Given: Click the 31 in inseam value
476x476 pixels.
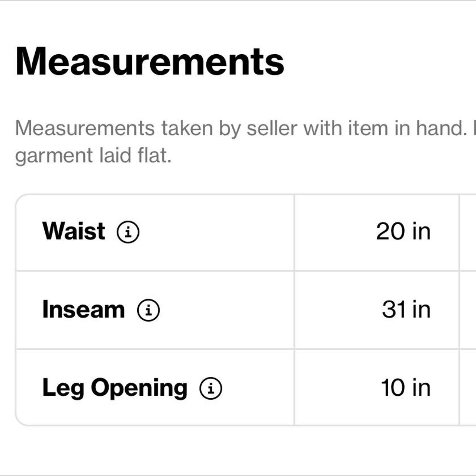Looking at the screenshot, I should click(x=406, y=309).
